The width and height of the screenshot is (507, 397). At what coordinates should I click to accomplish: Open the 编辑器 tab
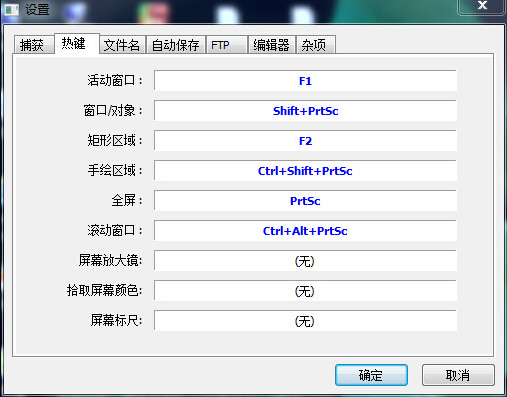click(271, 45)
